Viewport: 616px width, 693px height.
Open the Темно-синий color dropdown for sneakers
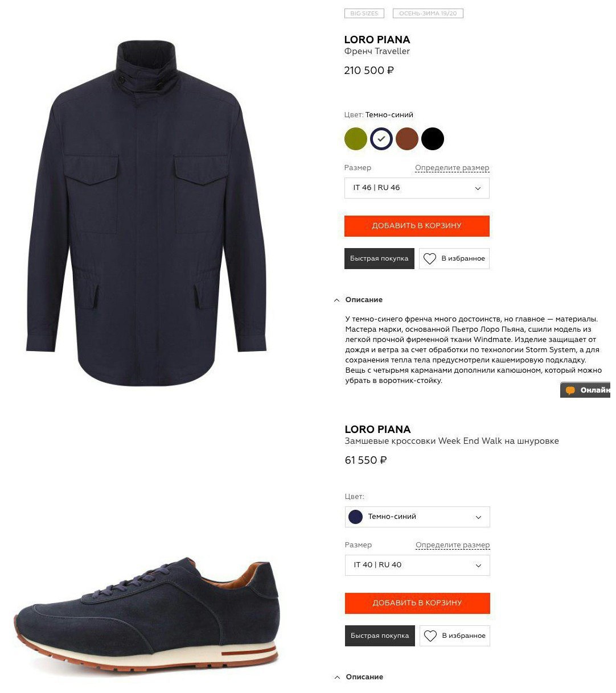point(417,517)
